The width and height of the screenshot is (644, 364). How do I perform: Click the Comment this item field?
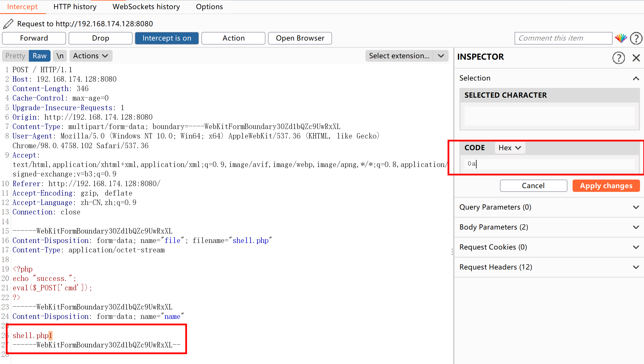click(x=563, y=38)
